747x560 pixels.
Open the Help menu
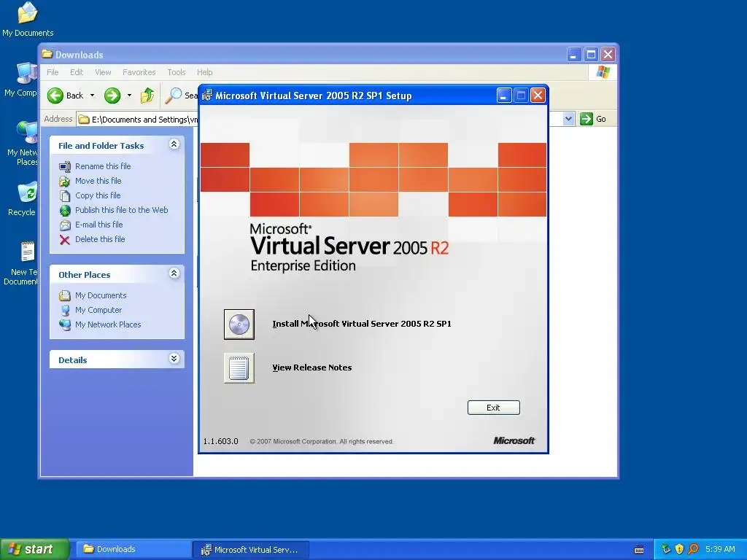205,72
